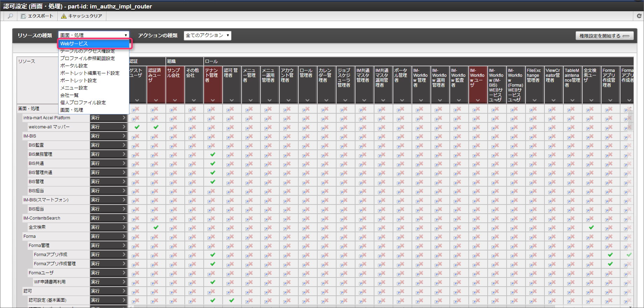Toggle green check 全文検索 認証済みユーザ cell
This screenshot has height=308, width=644.
156,227
